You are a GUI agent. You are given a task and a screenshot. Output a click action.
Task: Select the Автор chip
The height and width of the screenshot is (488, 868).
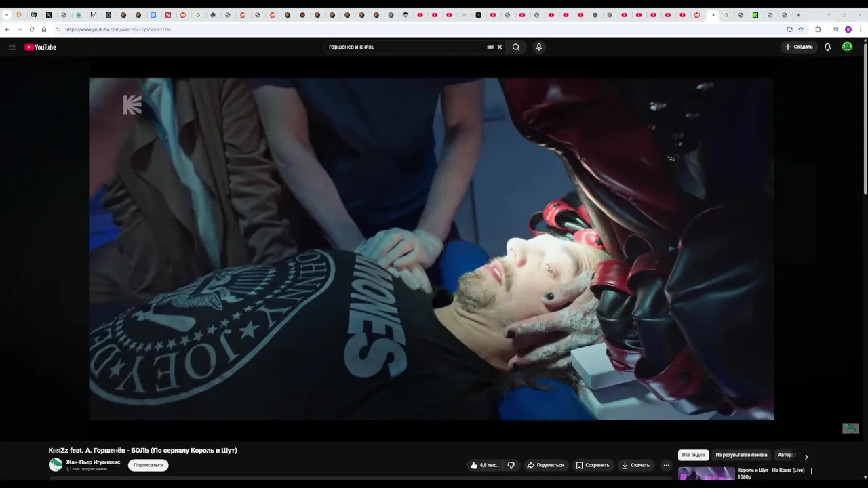tap(785, 455)
